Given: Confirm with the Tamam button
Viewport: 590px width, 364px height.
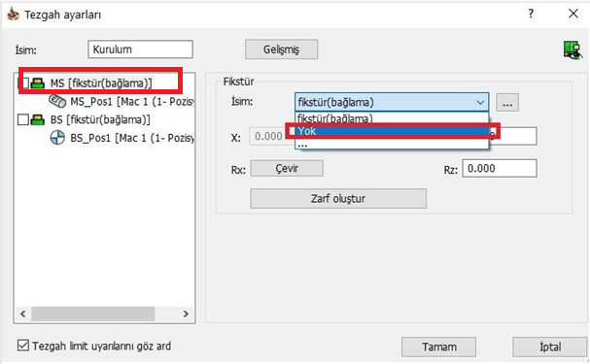Looking at the screenshot, I should point(438,347).
